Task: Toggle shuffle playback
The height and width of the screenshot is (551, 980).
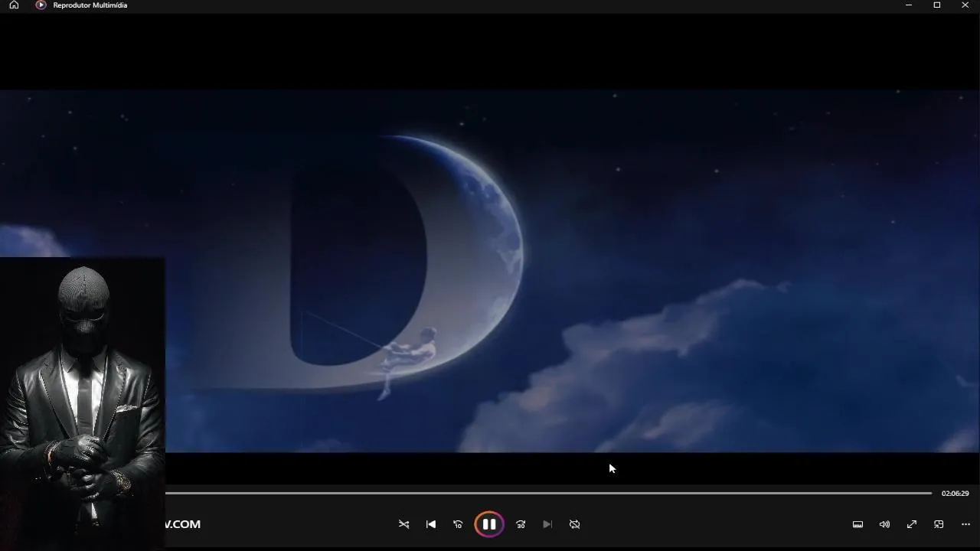Action: [403, 524]
